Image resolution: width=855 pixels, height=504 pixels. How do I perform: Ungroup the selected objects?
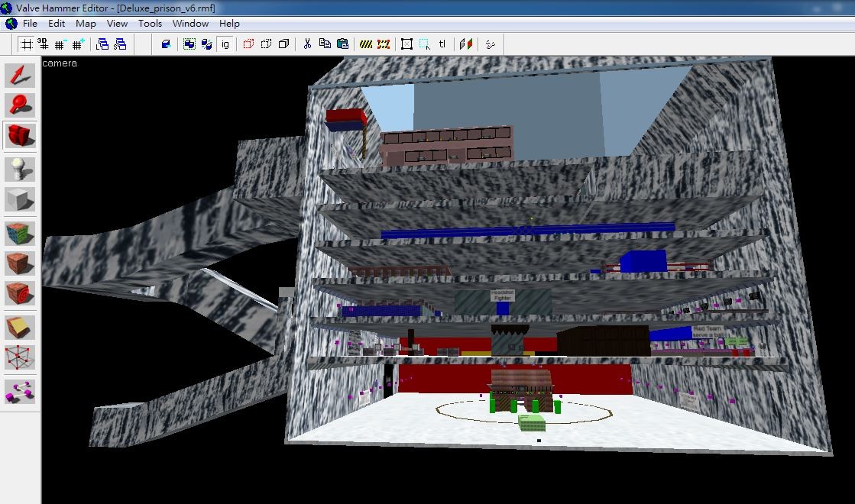tap(206, 44)
